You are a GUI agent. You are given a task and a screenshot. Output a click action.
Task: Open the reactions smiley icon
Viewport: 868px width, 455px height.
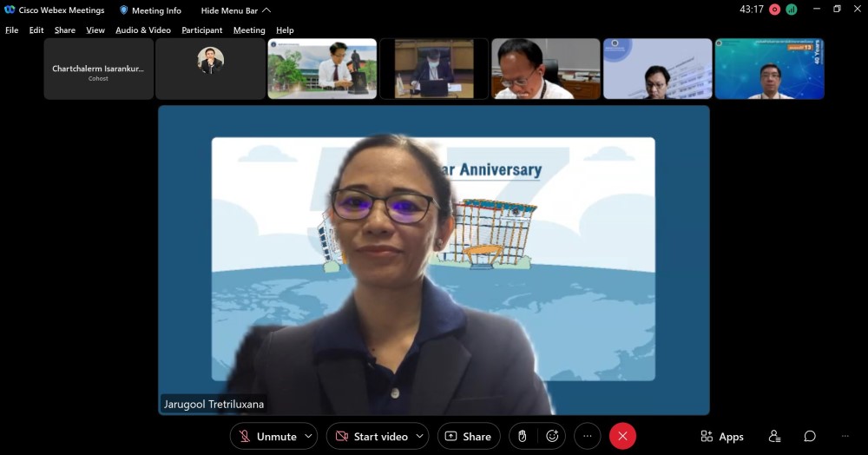click(552, 436)
